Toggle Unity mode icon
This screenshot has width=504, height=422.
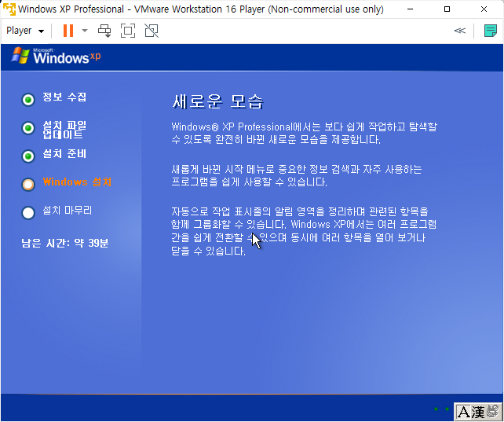pos(152,31)
